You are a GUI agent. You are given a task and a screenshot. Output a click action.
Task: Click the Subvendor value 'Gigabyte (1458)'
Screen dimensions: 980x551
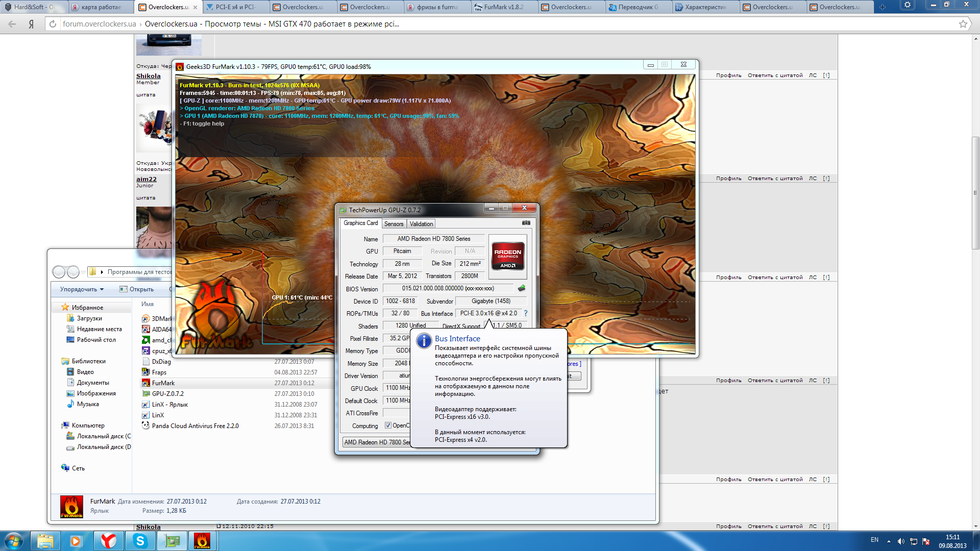[491, 301]
